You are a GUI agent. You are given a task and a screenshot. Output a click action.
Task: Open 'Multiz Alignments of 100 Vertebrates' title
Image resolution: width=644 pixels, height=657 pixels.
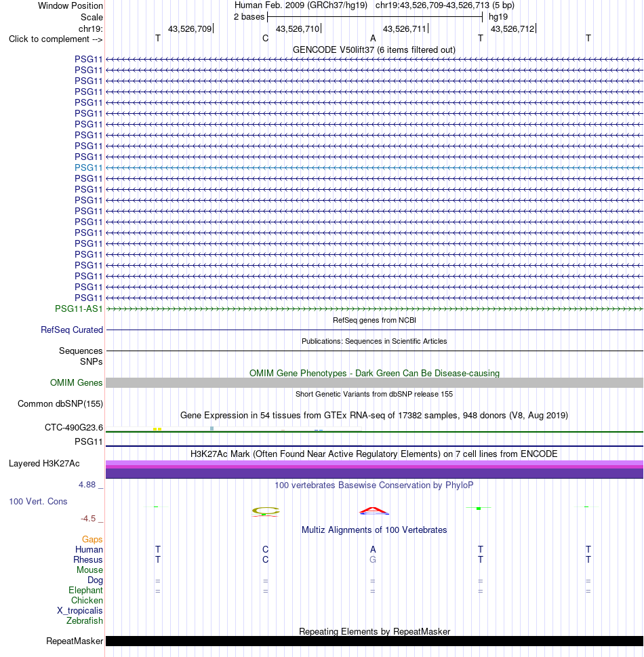click(374, 530)
